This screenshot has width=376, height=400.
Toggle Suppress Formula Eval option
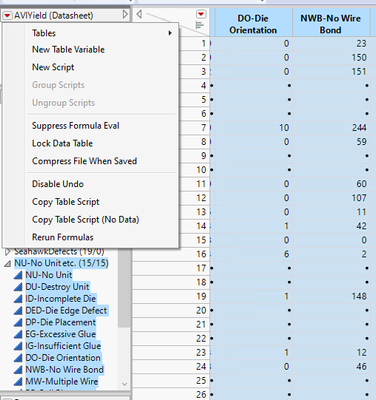(76, 126)
